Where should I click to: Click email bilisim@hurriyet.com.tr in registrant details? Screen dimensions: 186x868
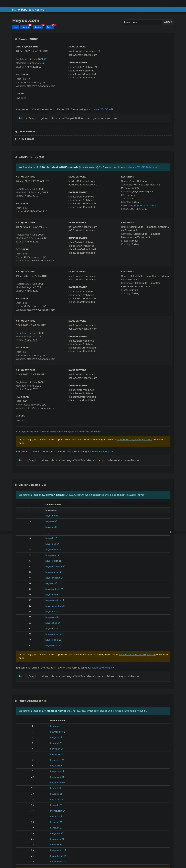click(x=142, y=206)
